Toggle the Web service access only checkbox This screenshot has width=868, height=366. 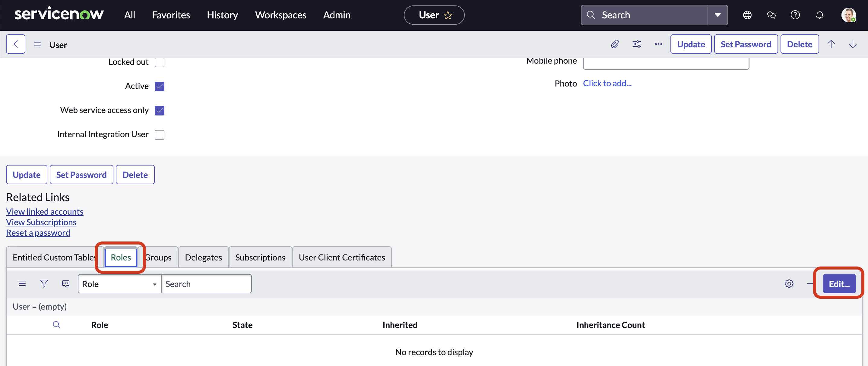point(160,109)
